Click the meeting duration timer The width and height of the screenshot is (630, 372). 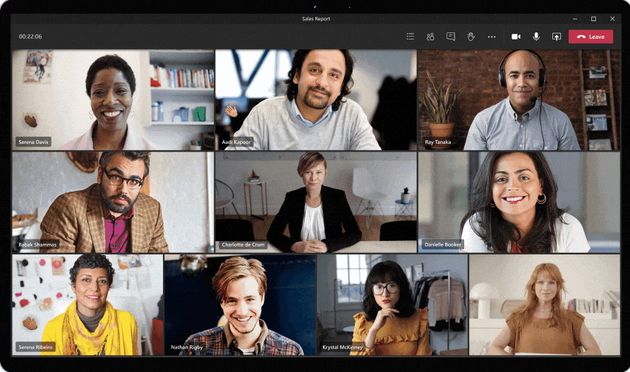pos(30,37)
